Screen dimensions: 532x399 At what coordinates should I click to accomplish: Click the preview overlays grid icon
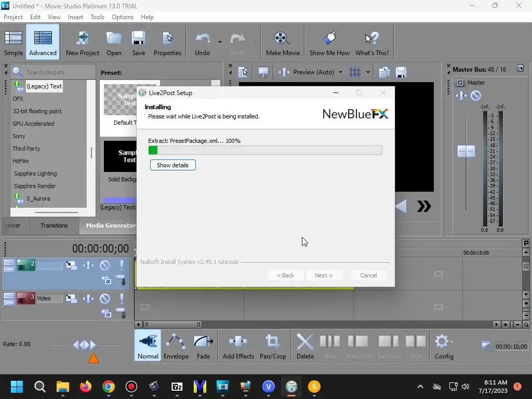[355, 72]
